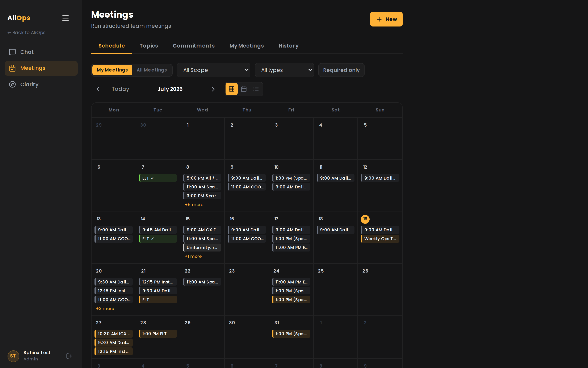Screen dimensions: 588x368
Task: Open 11:00 AM Spa on July 22
Action: pos(202,282)
